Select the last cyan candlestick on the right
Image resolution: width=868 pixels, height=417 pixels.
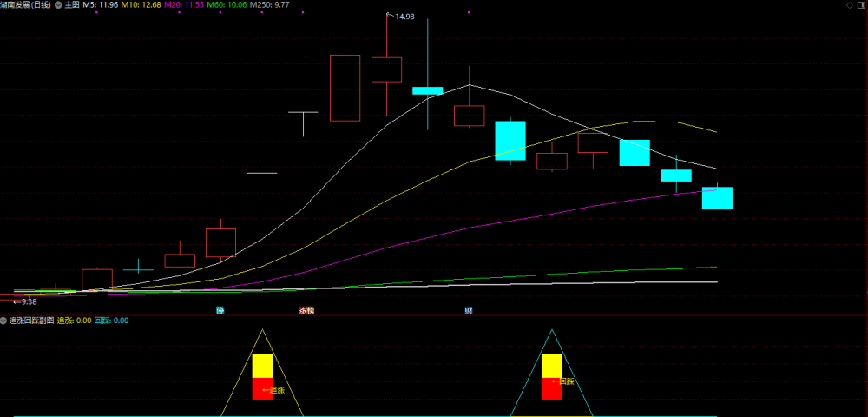[718, 197]
